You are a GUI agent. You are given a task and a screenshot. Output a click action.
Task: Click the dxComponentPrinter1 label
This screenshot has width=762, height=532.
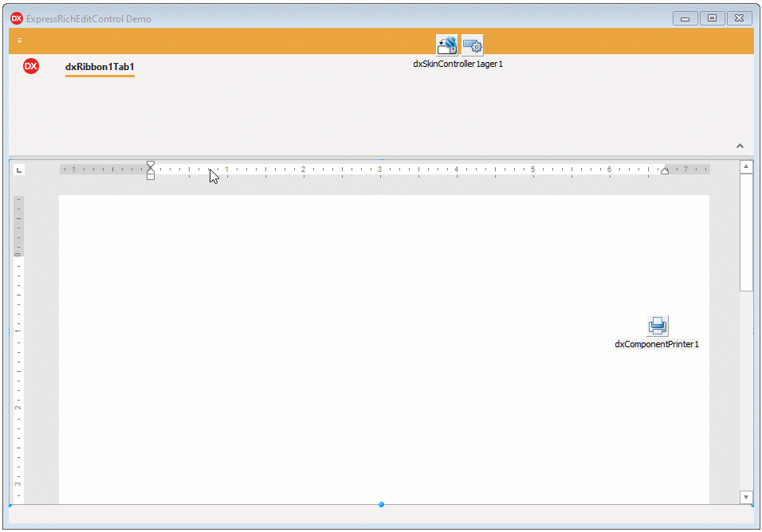(x=657, y=344)
